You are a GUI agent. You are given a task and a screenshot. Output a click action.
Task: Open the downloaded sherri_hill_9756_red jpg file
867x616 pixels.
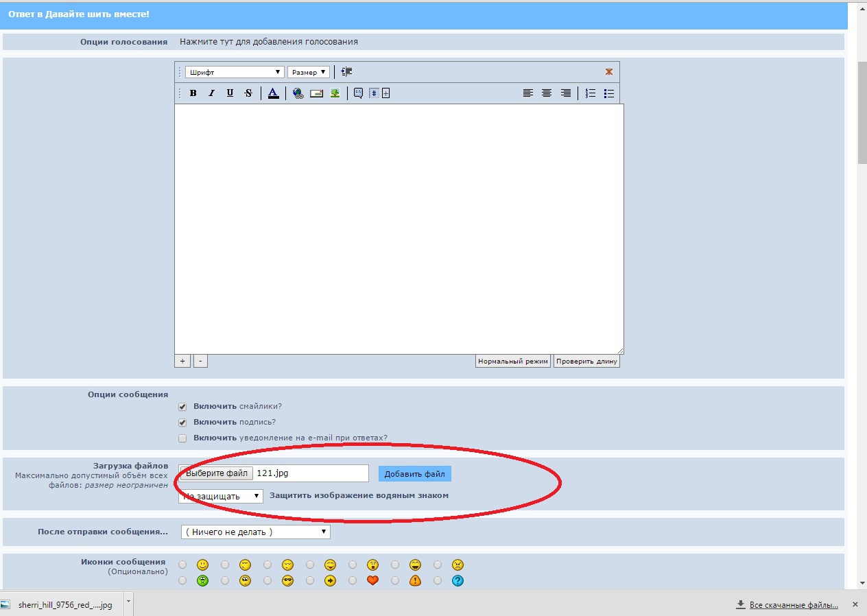[60, 605]
